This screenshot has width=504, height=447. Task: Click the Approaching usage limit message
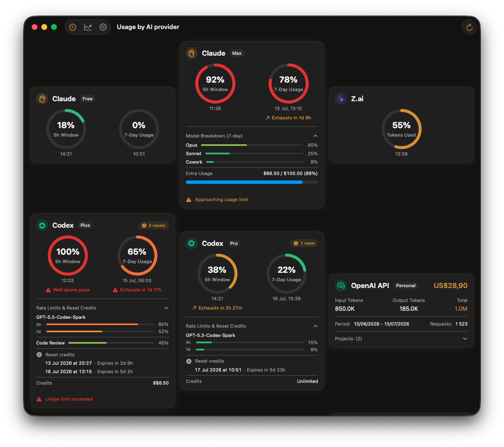point(222,200)
